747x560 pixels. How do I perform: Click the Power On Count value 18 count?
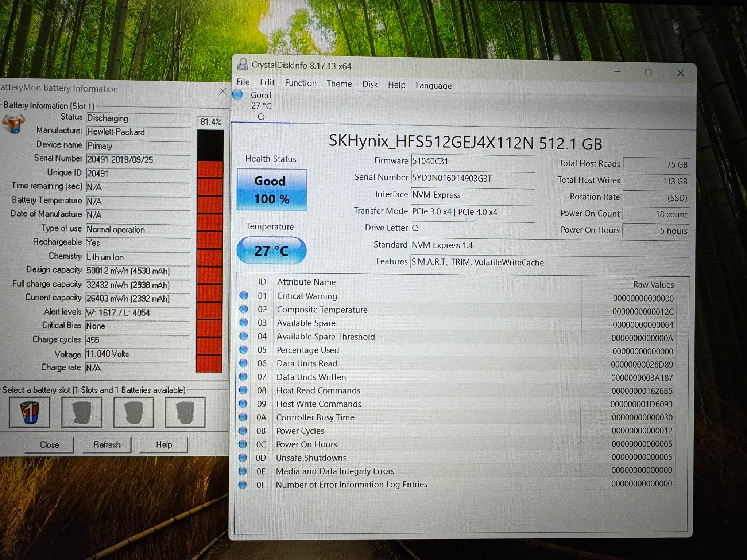656,214
